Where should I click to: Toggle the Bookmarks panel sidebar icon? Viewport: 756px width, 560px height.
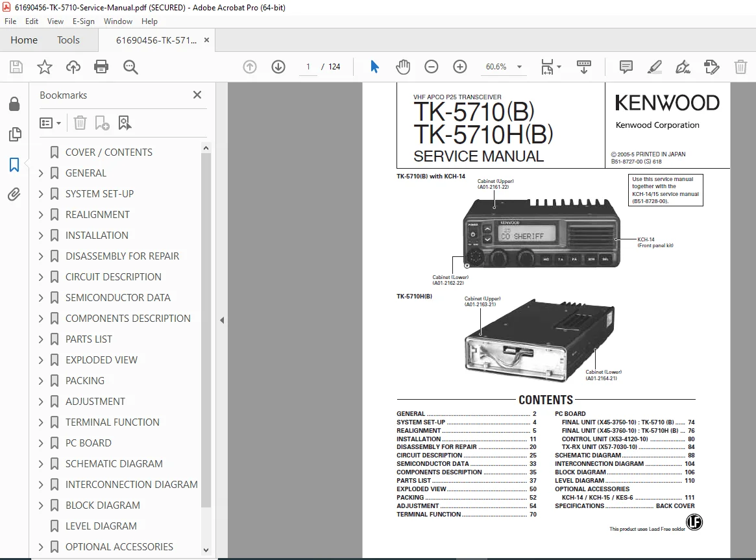14,165
